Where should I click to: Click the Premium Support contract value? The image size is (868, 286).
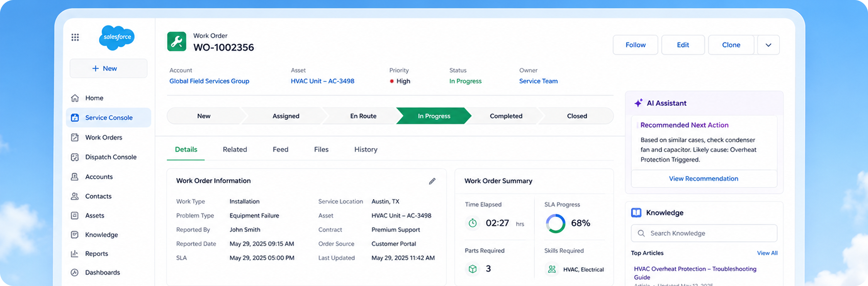pyautogui.click(x=396, y=230)
